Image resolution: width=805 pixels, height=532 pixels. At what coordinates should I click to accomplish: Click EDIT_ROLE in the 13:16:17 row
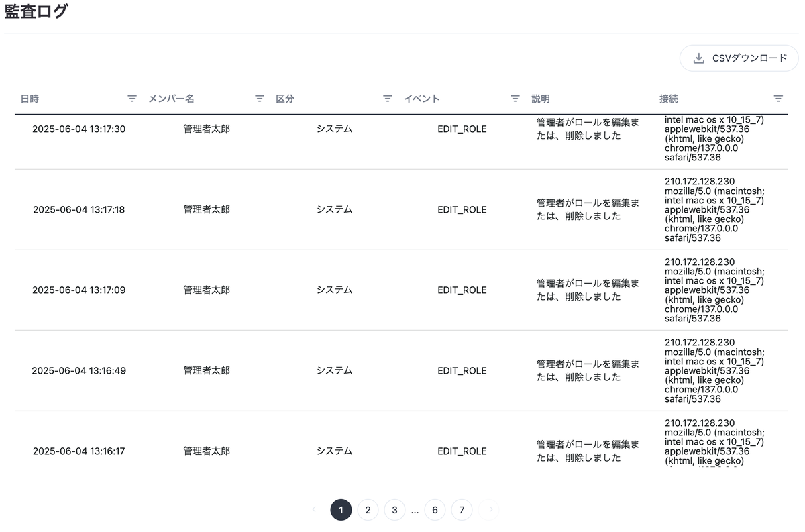462,451
